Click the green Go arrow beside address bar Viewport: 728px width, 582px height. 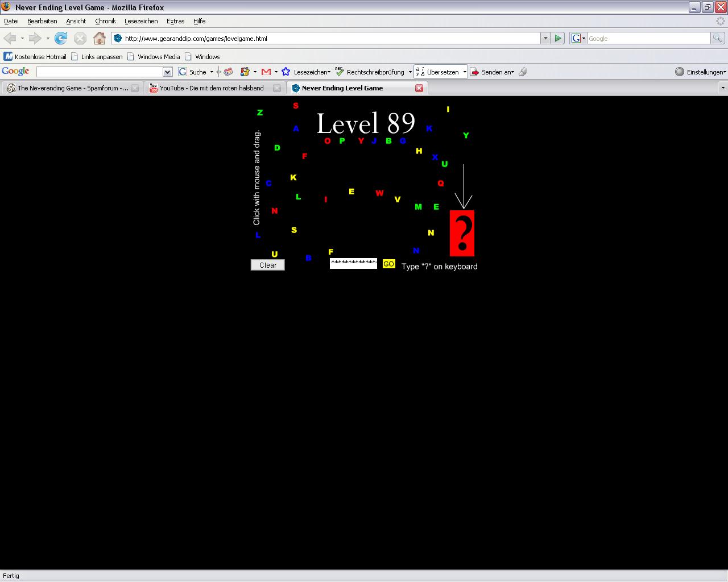[x=558, y=38]
